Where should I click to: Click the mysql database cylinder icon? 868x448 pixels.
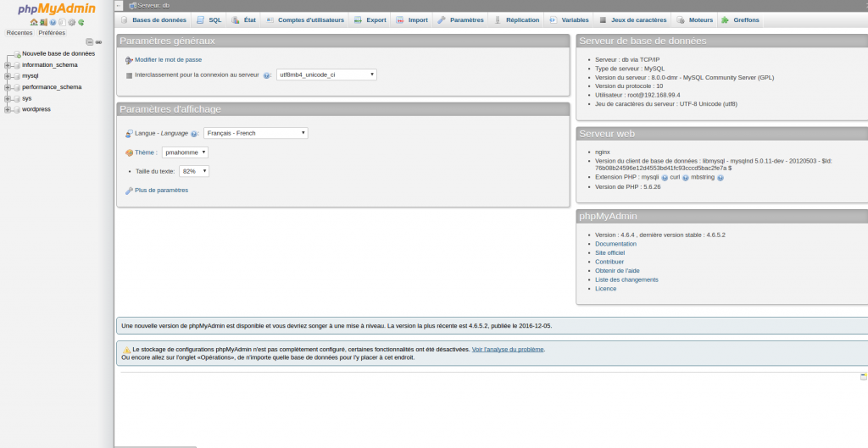point(17,76)
